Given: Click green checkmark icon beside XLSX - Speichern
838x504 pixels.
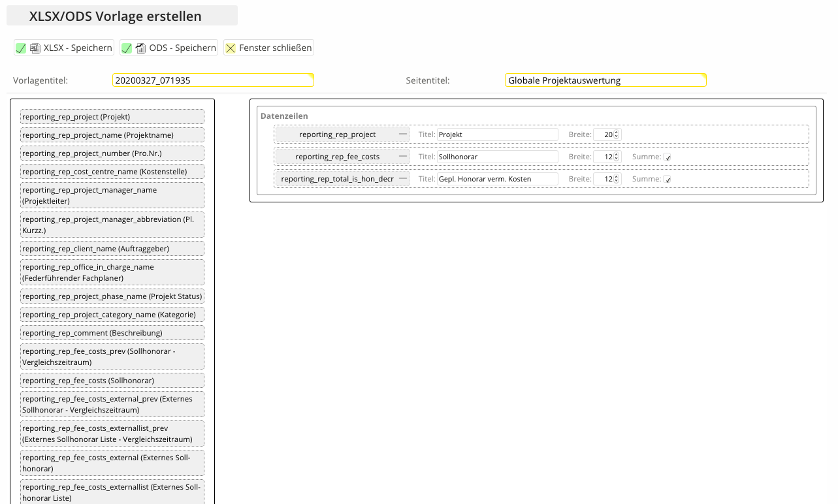Looking at the screenshot, I should point(21,48).
